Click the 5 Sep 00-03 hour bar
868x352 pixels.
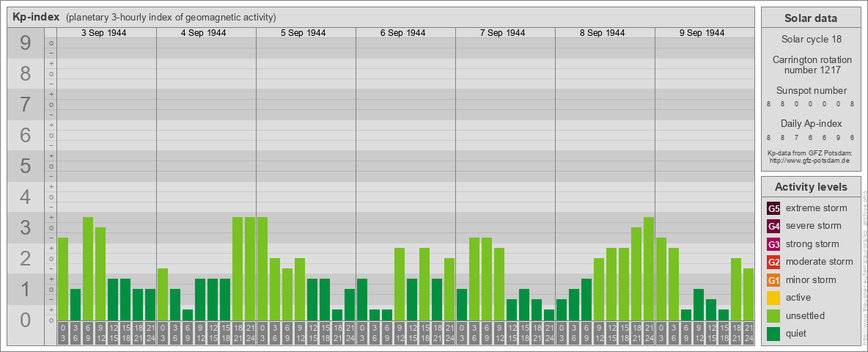click(x=262, y=268)
